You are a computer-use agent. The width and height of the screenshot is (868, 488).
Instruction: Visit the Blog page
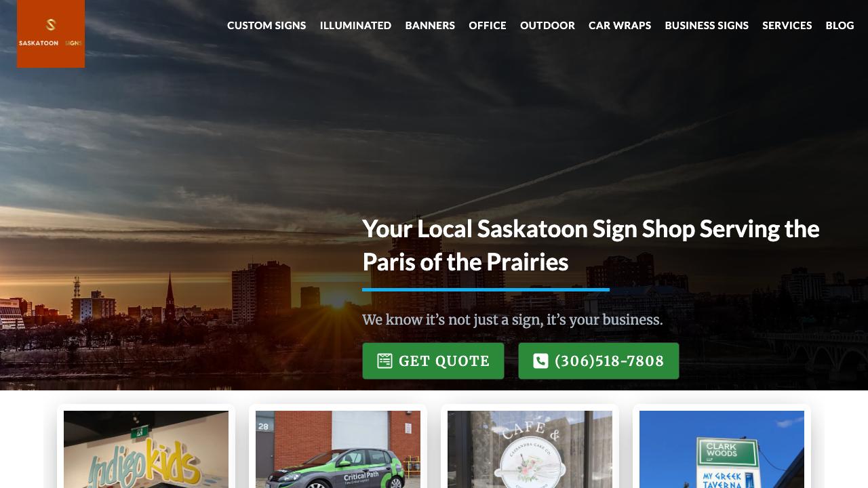pos(840,25)
